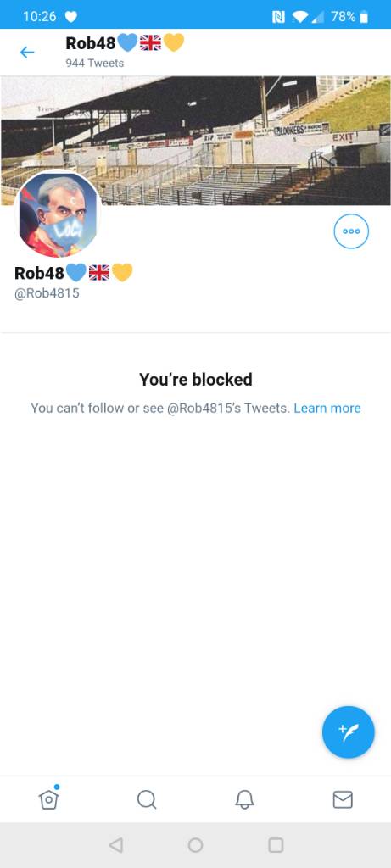391x868 pixels.
Task: Tap the battery indicator in the status bar
Action: click(x=364, y=17)
